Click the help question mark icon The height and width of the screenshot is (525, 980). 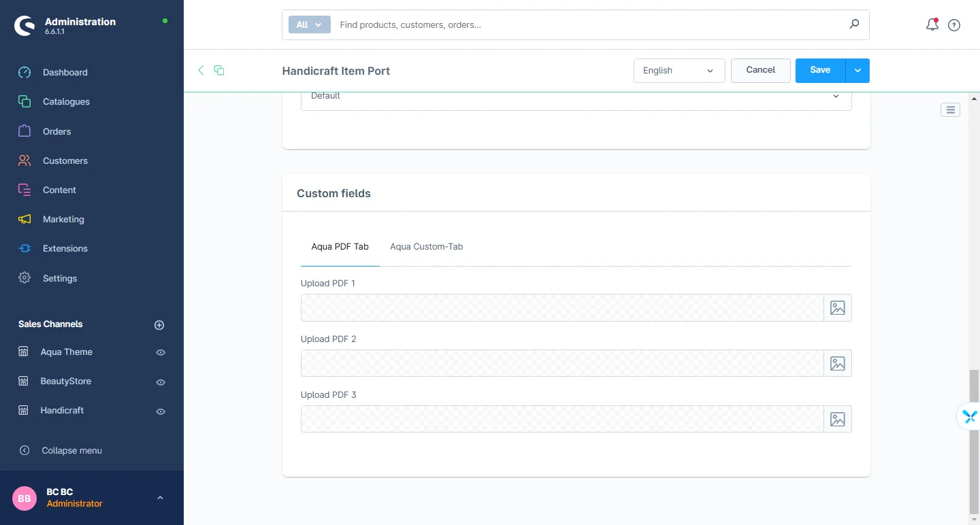954,25
